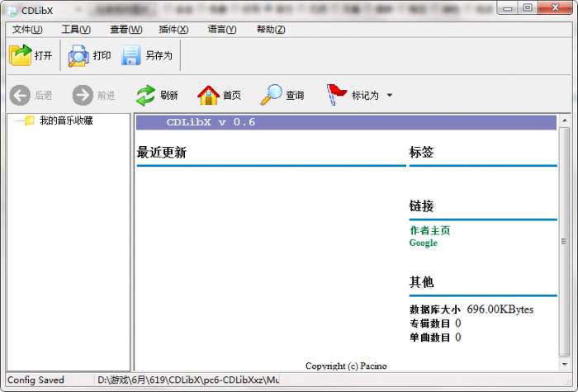578x392 pixels.
Task: Open the 查看(W) menu
Action: [x=126, y=29]
